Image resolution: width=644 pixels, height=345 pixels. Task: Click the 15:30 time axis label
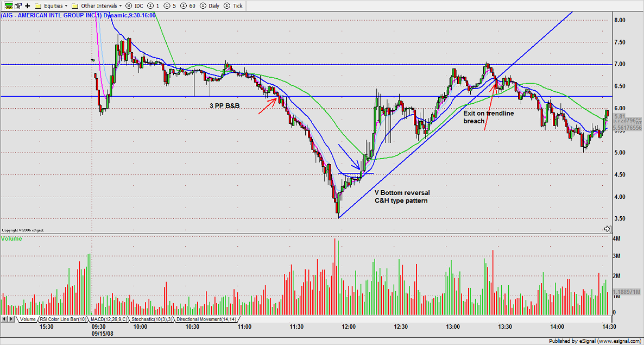click(46, 327)
